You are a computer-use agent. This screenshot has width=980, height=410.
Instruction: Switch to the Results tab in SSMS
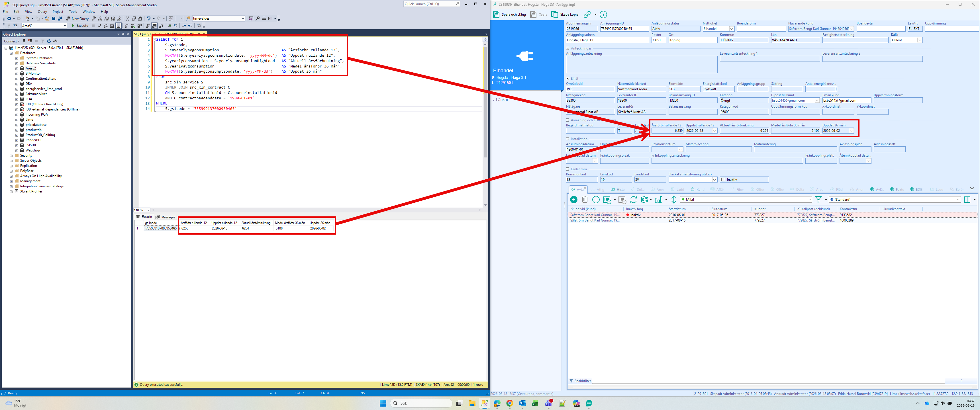click(x=144, y=217)
